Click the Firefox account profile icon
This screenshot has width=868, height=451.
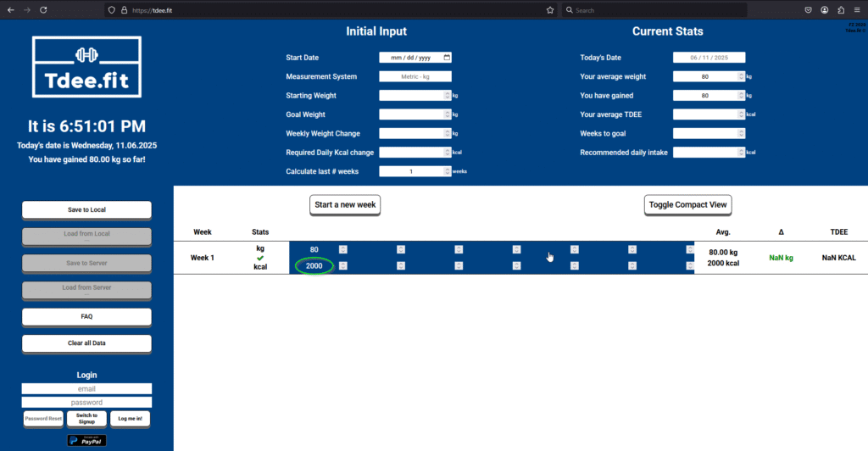point(824,10)
